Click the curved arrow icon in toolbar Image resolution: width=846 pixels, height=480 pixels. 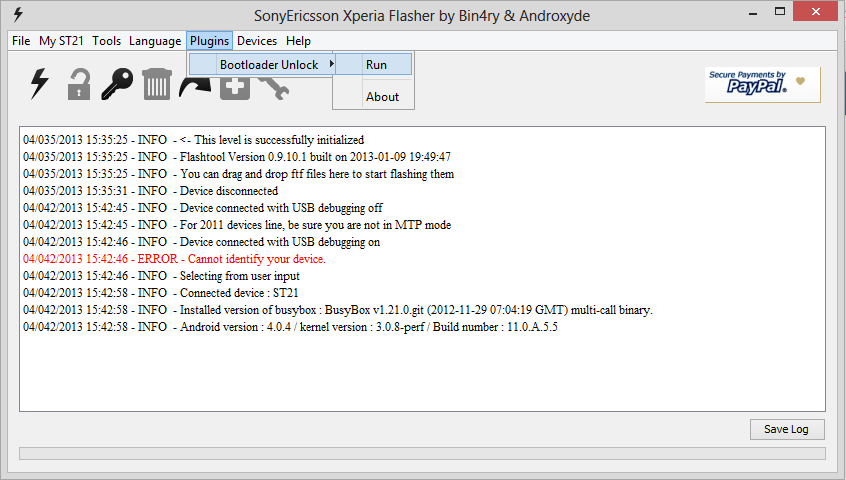click(x=195, y=88)
